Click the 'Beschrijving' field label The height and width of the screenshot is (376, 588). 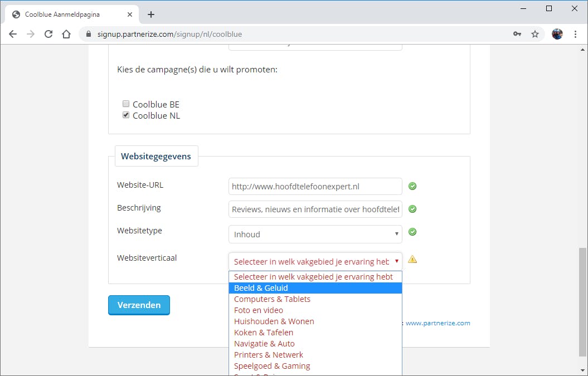coord(139,208)
